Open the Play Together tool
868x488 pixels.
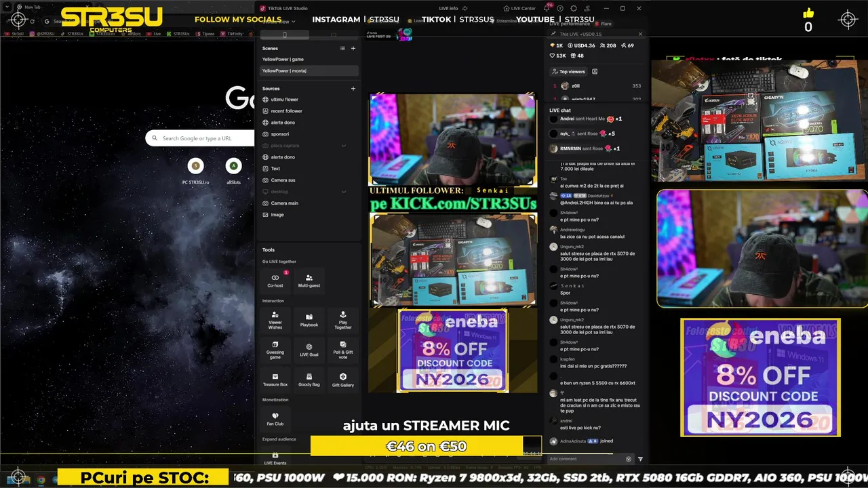pyautogui.click(x=343, y=320)
